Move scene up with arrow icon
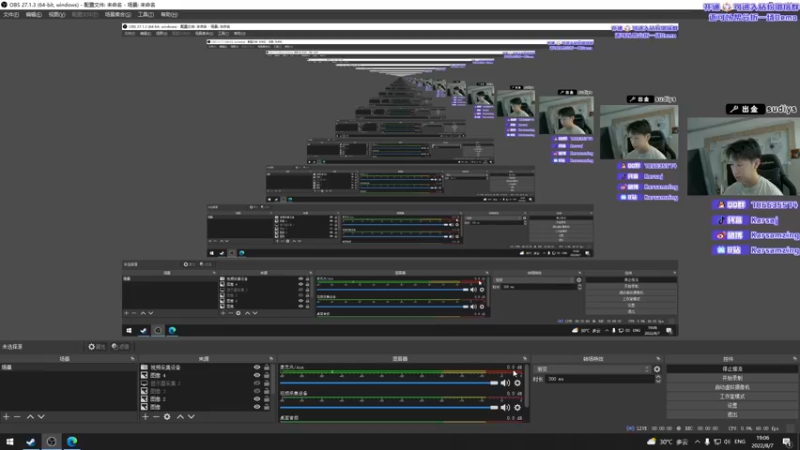The width and height of the screenshot is (800, 450). [x=30, y=417]
